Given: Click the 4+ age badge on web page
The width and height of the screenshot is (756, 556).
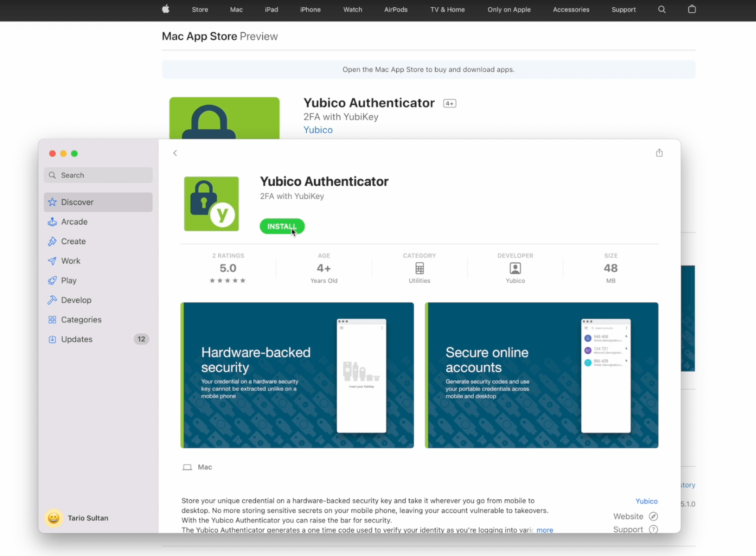Looking at the screenshot, I should pos(450,104).
